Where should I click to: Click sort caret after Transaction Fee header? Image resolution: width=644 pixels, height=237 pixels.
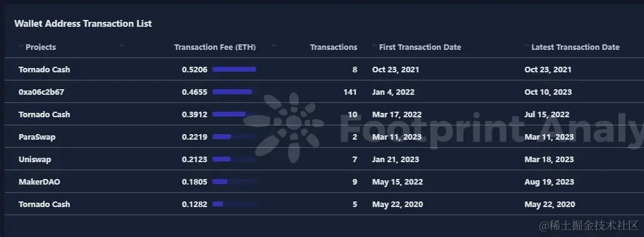tap(274, 46)
